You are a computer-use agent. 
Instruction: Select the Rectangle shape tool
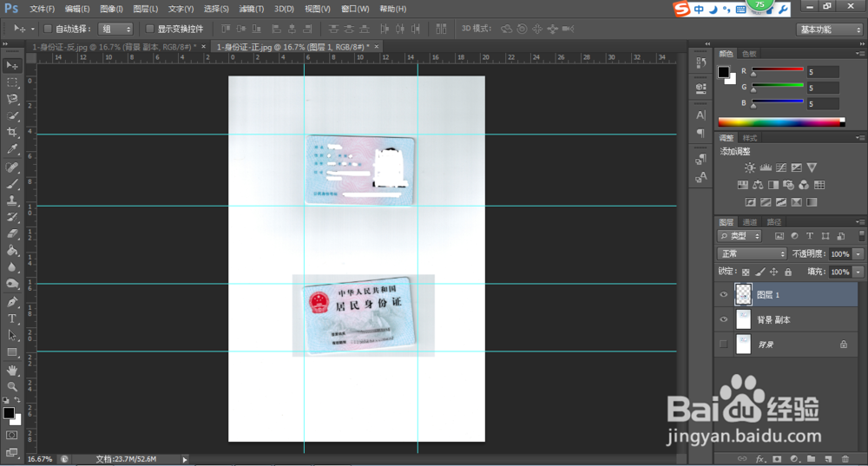click(x=11, y=352)
